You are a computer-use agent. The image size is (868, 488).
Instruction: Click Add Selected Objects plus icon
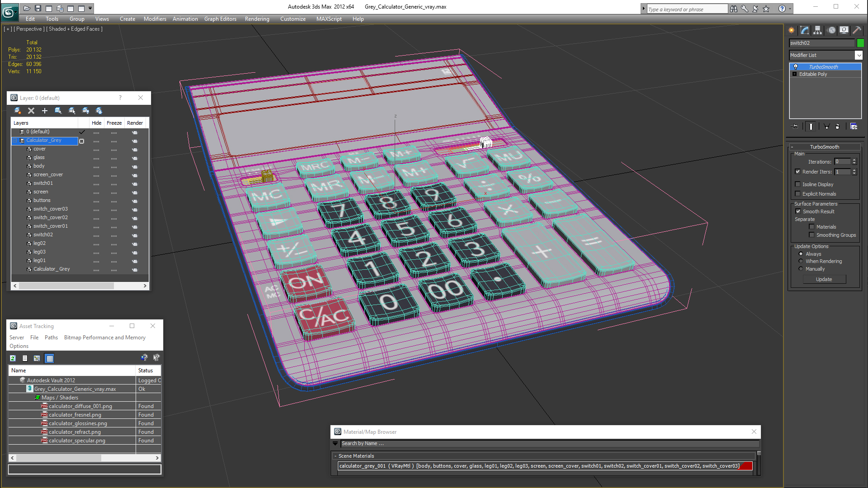45,111
